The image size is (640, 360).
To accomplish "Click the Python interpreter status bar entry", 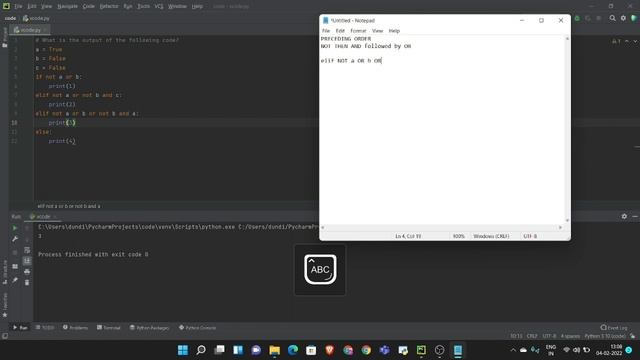I will [605, 336].
